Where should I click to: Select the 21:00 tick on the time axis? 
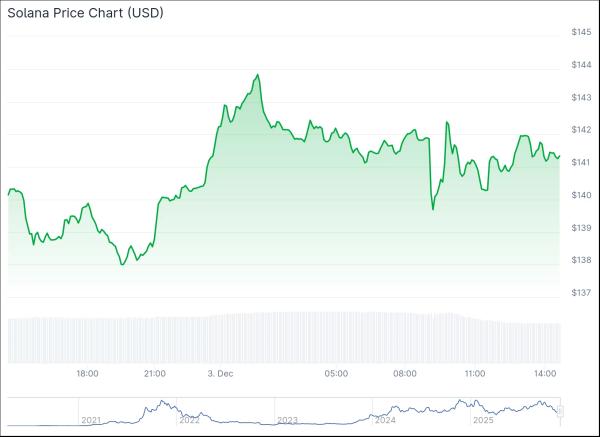154,374
